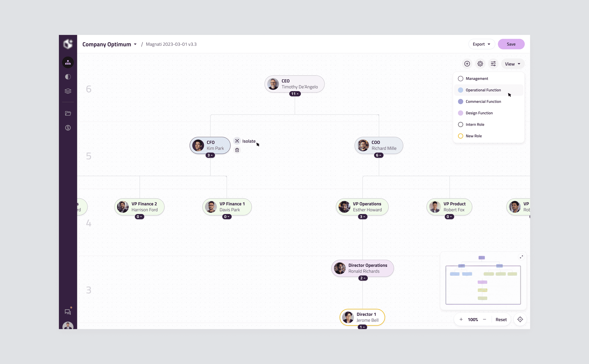Screen dimensions: 589x364
Task: Select Management in the View menu
Action: [489, 78]
